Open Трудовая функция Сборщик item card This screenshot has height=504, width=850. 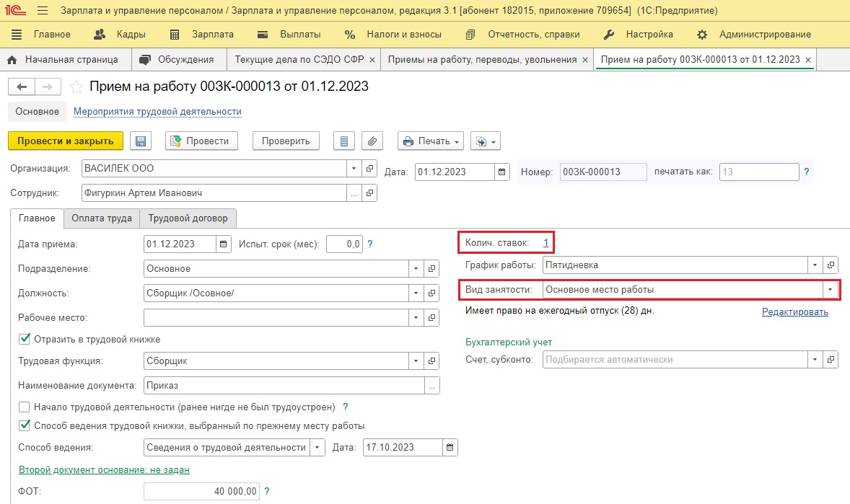tap(431, 361)
